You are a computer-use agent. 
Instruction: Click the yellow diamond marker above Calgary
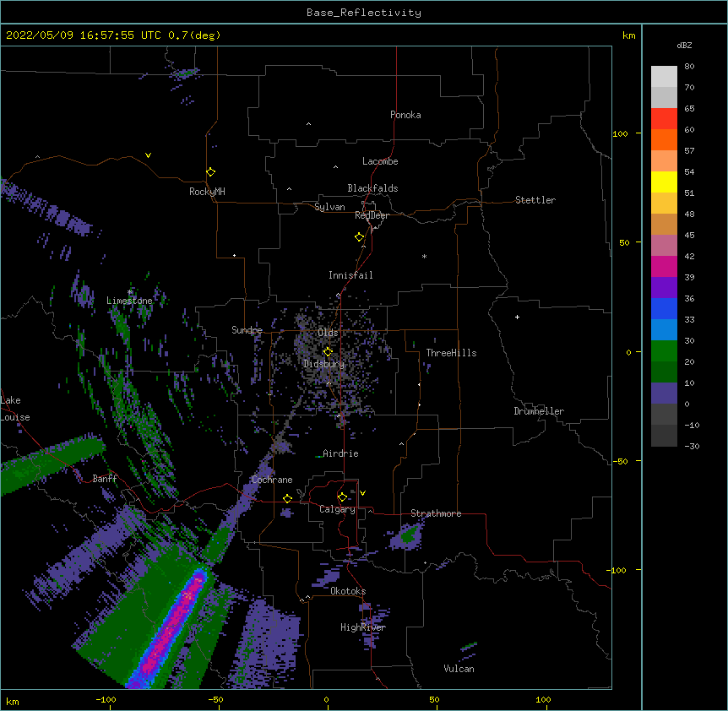(x=342, y=497)
